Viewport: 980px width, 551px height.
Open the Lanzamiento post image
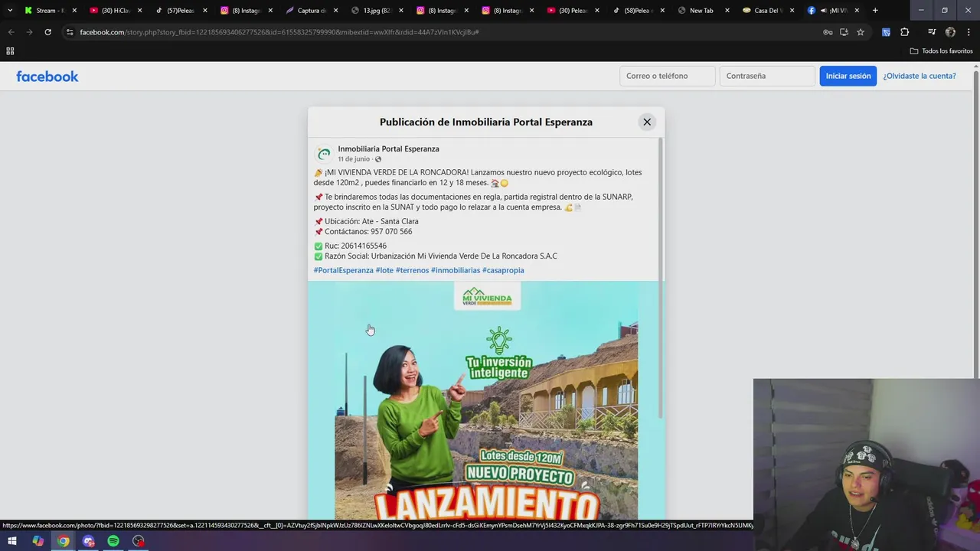(486, 400)
